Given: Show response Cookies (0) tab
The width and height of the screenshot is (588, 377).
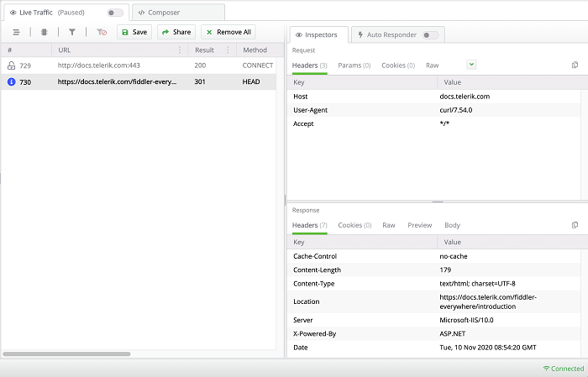Looking at the screenshot, I should coord(354,225).
